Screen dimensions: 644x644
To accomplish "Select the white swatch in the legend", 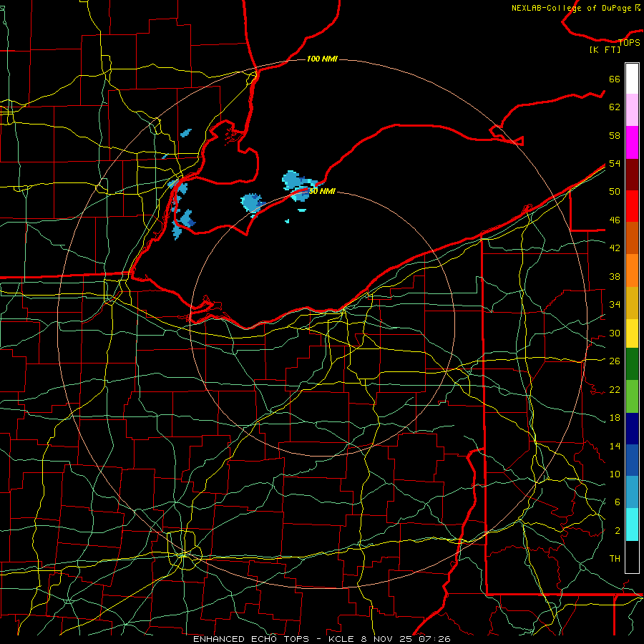I will [x=632, y=79].
